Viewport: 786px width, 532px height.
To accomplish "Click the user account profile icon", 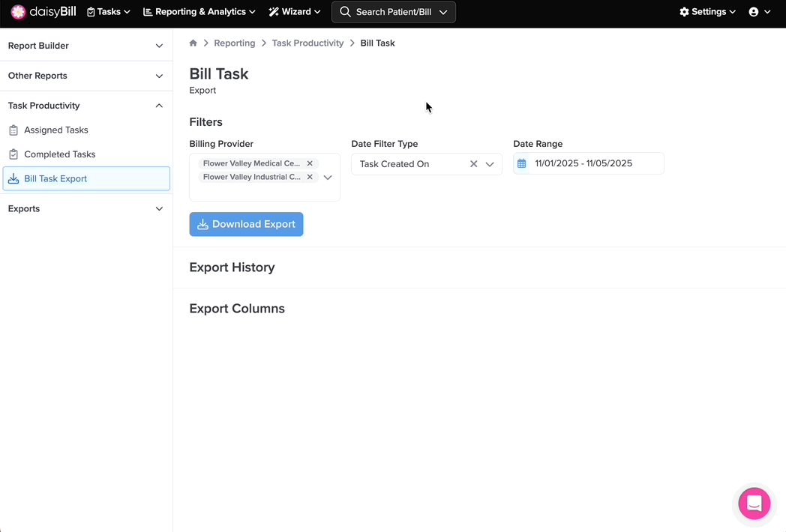I will click(754, 12).
